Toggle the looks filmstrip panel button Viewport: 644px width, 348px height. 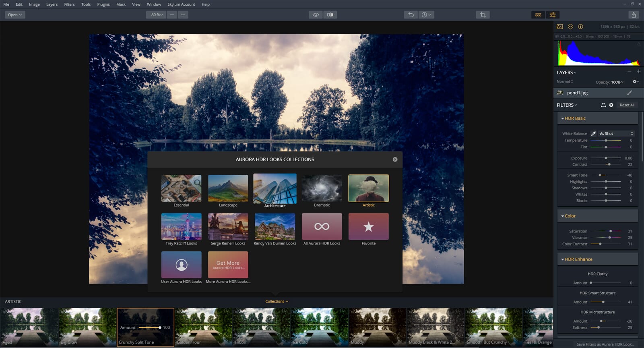point(538,15)
